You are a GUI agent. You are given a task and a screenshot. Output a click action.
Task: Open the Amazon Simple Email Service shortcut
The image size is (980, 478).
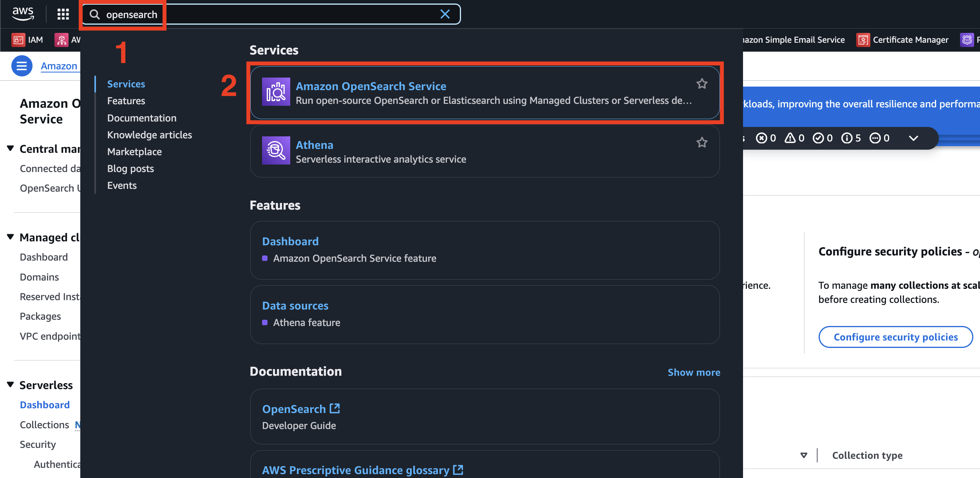794,40
